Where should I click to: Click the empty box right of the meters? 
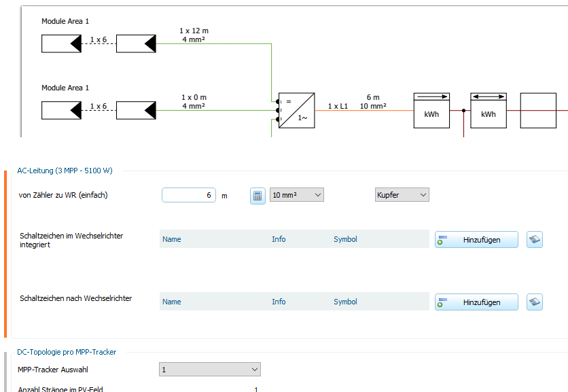click(538, 110)
